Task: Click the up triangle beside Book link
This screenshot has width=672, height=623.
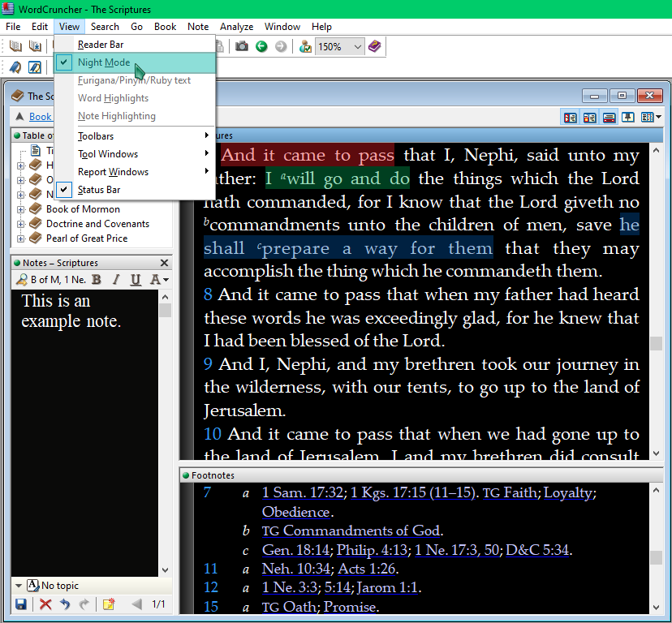Action: click(19, 116)
